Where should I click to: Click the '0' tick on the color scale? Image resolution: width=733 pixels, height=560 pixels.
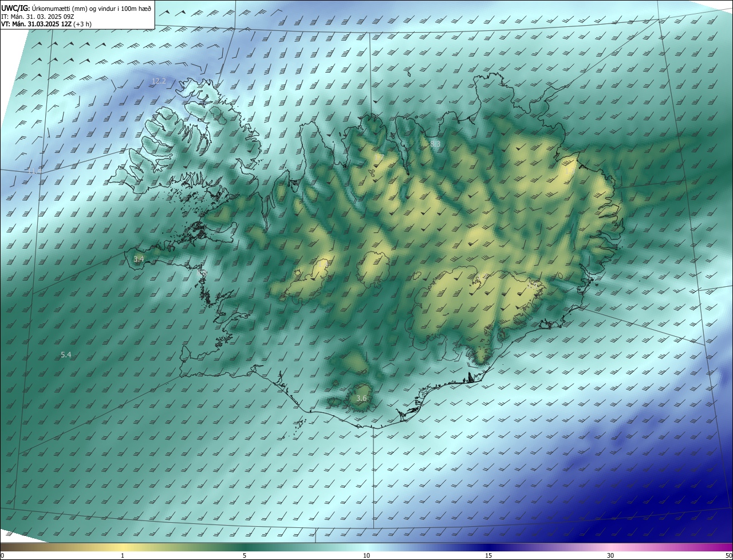pyautogui.click(x=2, y=555)
